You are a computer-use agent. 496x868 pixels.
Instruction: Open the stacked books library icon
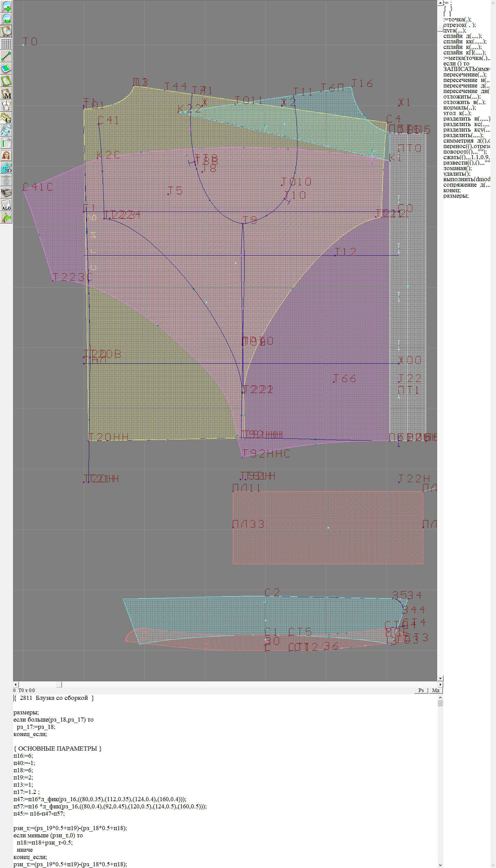6,193
